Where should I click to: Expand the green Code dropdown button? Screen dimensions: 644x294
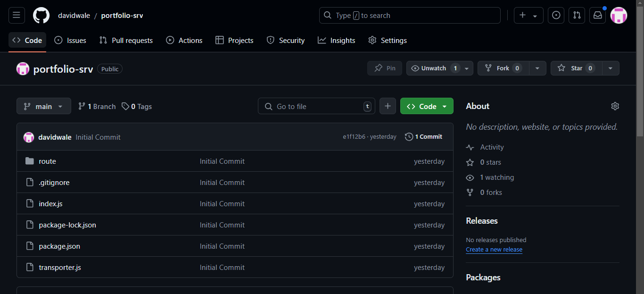pyautogui.click(x=427, y=106)
